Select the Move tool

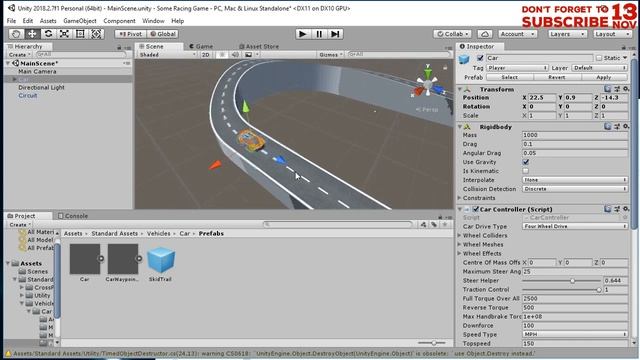coord(32,34)
